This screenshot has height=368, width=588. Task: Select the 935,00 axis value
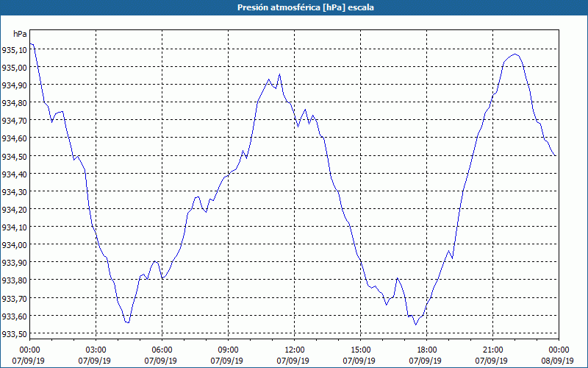(14, 68)
